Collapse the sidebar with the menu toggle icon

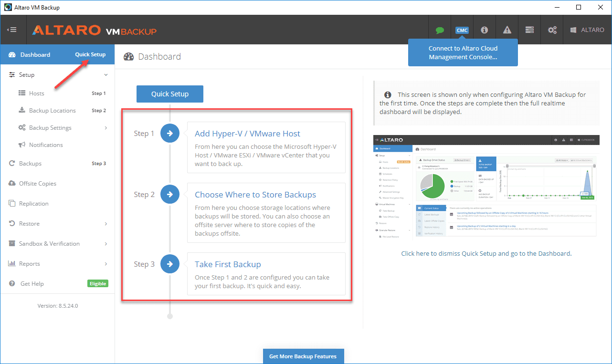click(x=12, y=30)
